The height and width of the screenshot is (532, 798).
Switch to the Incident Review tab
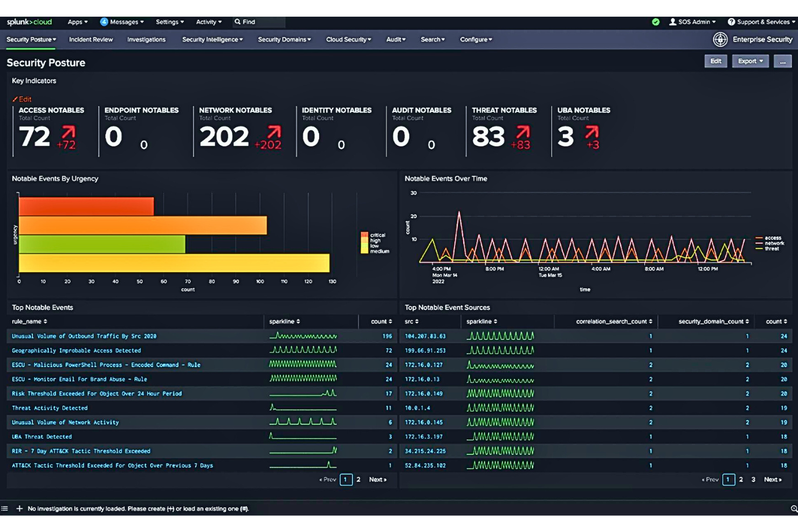point(91,39)
